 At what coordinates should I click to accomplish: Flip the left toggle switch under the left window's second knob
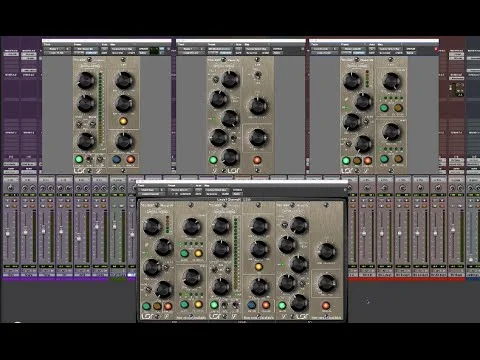coord(79,124)
